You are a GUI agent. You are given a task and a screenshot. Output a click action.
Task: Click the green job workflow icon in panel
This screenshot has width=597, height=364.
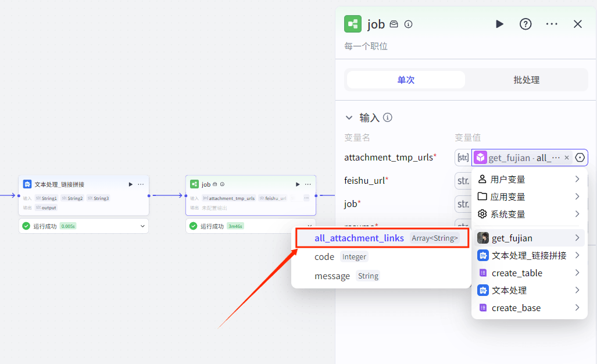(353, 24)
